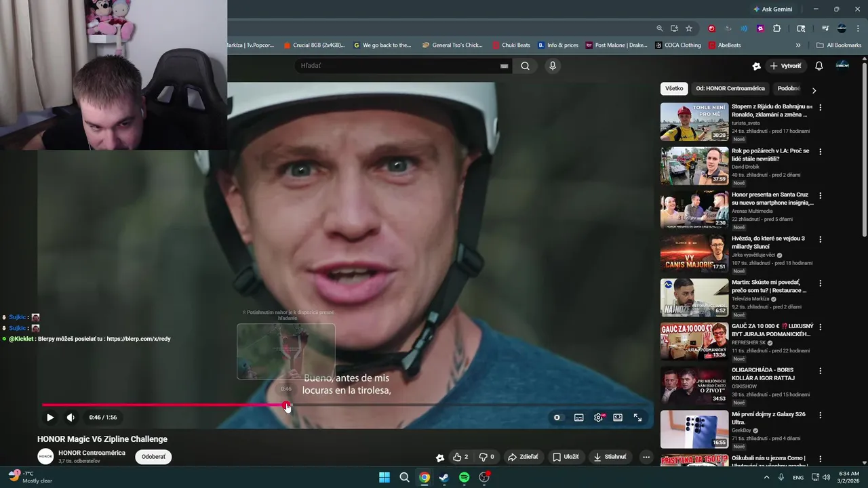Open Ask Gemini in Chrome

772,9
